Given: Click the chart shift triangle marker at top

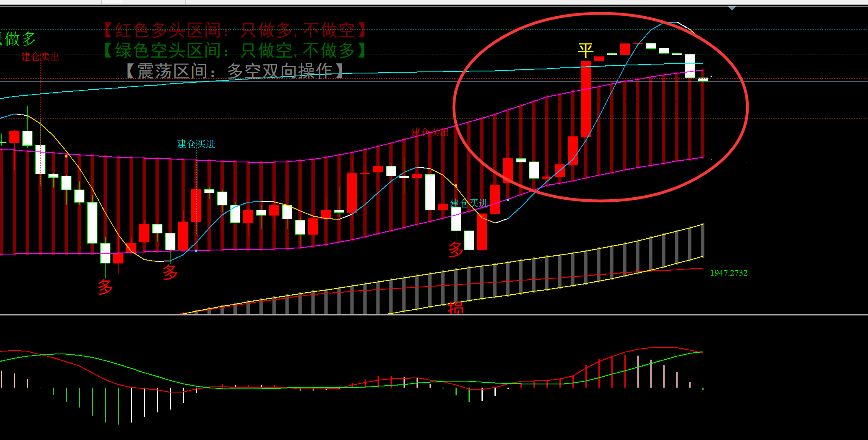Looking at the screenshot, I should (732, 8).
